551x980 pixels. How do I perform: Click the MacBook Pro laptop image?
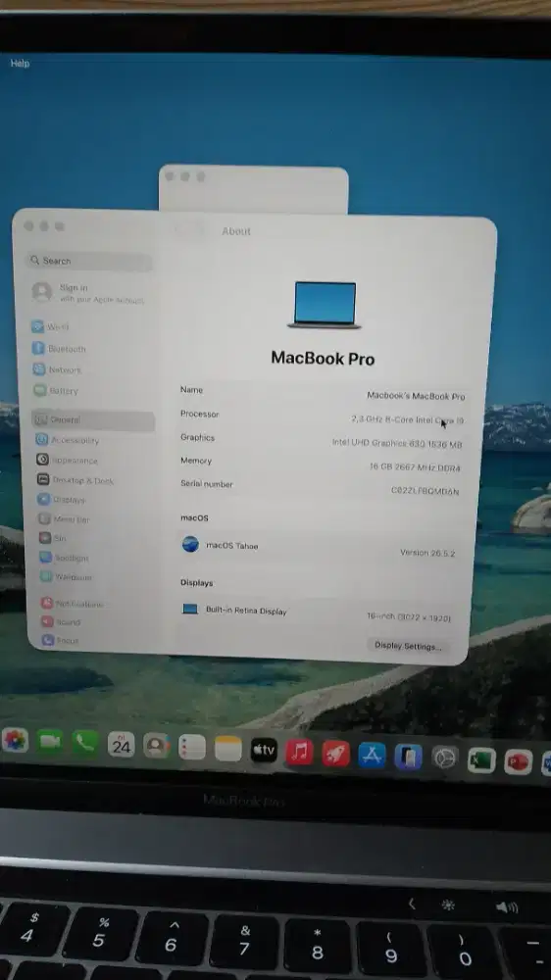pyautogui.click(x=325, y=305)
